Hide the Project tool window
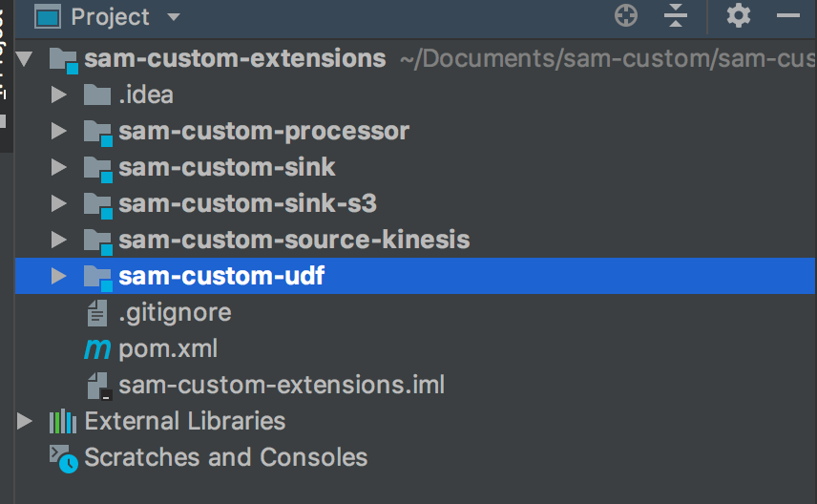This screenshot has width=817, height=504. coord(788,16)
